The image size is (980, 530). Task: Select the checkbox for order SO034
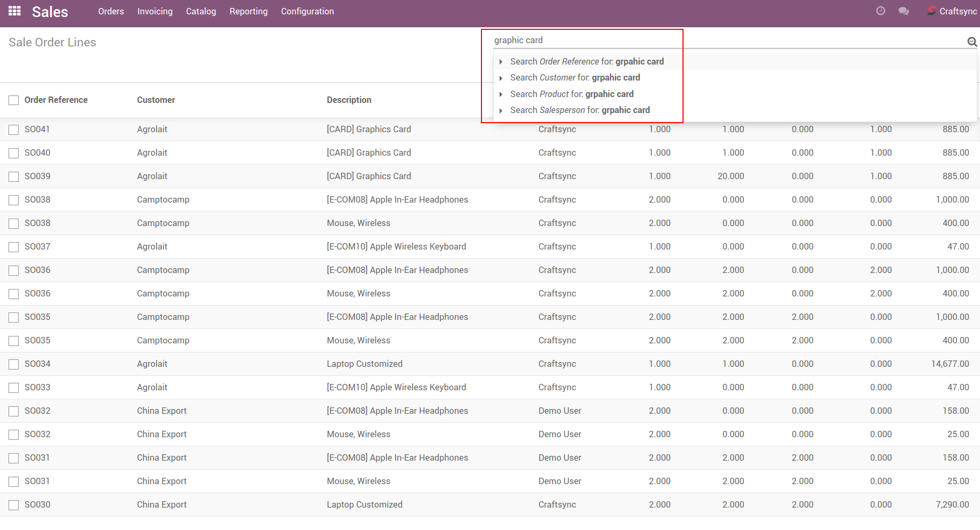pos(14,364)
